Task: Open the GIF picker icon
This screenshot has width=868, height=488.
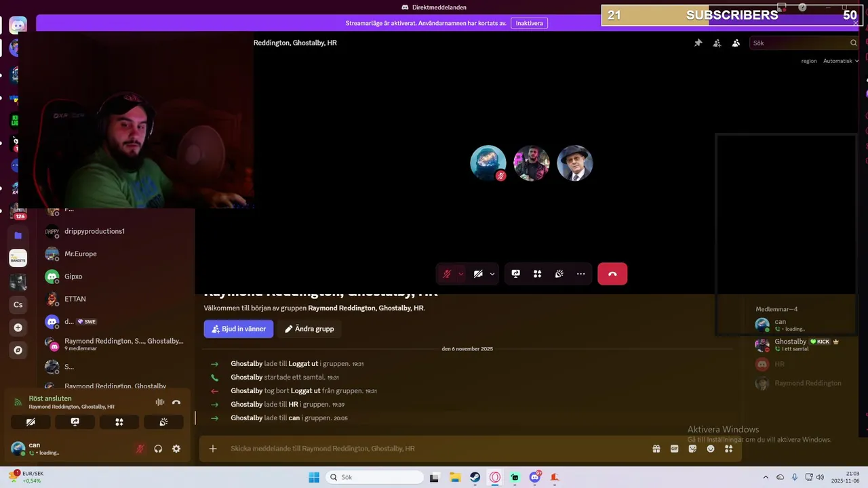Action: tap(674, 449)
